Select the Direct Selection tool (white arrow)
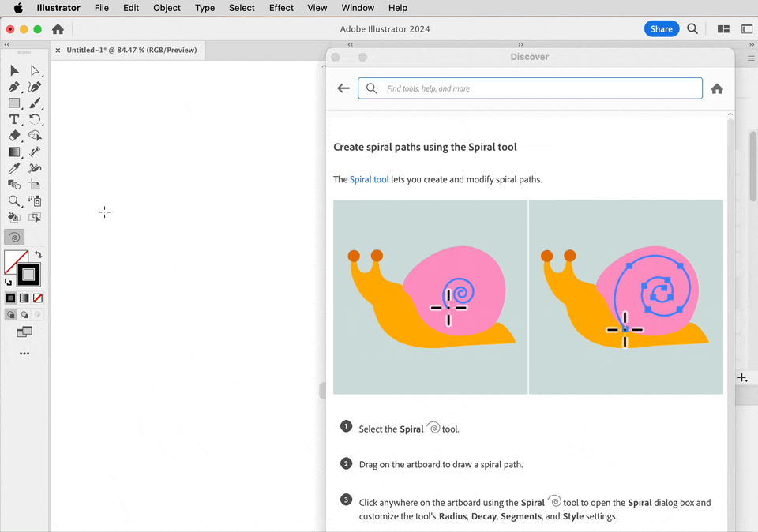Image resolution: width=758 pixels, height=532 pixels. (x=34, y=71)
